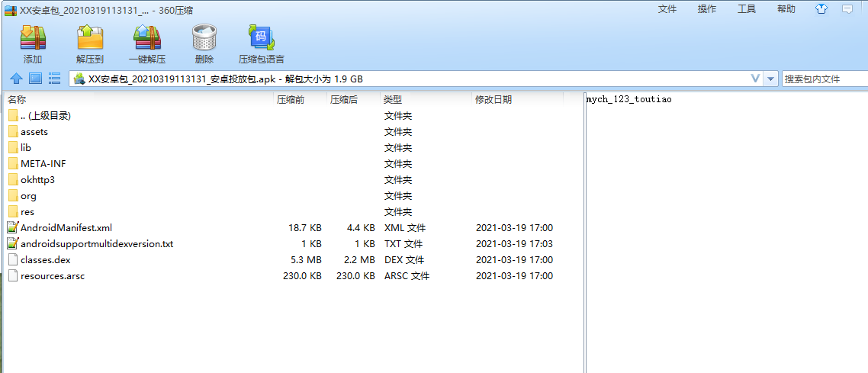Click the 'ARSC 文件' type cell
The height and width of the screenshot is (373, 868).
point(407,276)
